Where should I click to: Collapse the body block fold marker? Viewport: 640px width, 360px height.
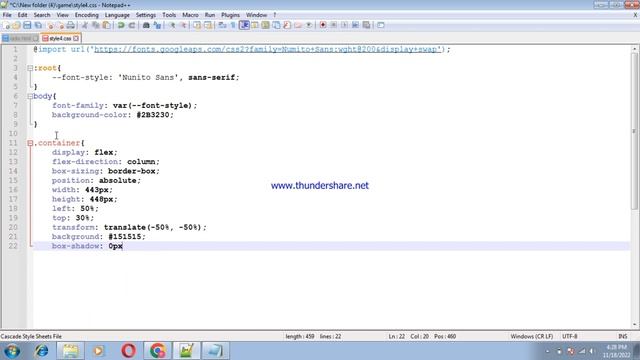click(30, 96)
